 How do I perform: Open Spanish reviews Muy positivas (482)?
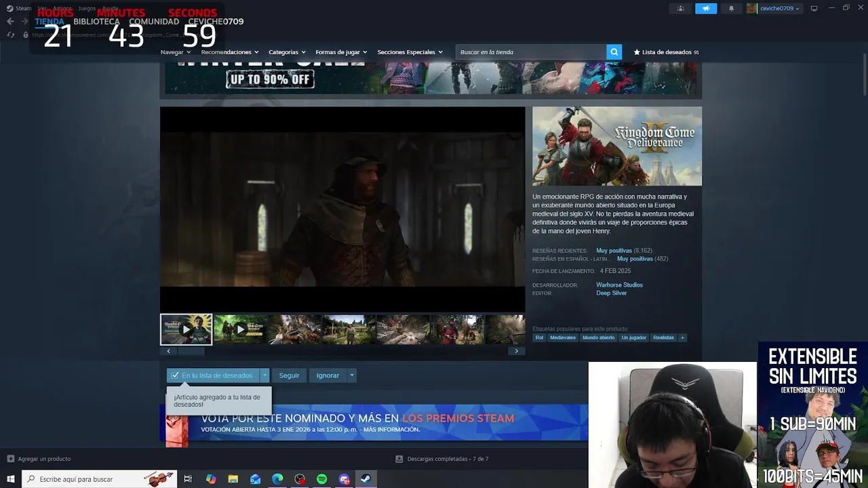coord(642,259)
